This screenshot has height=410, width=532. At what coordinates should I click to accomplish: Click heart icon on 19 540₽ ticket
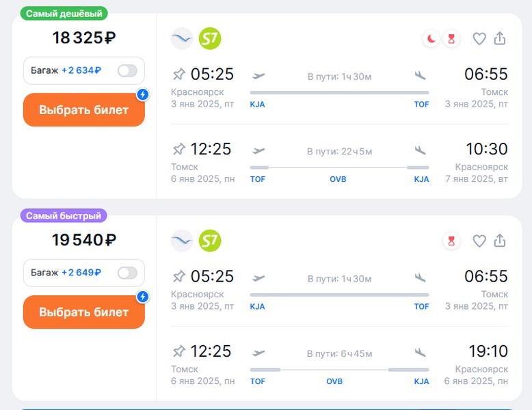point(479,241)
